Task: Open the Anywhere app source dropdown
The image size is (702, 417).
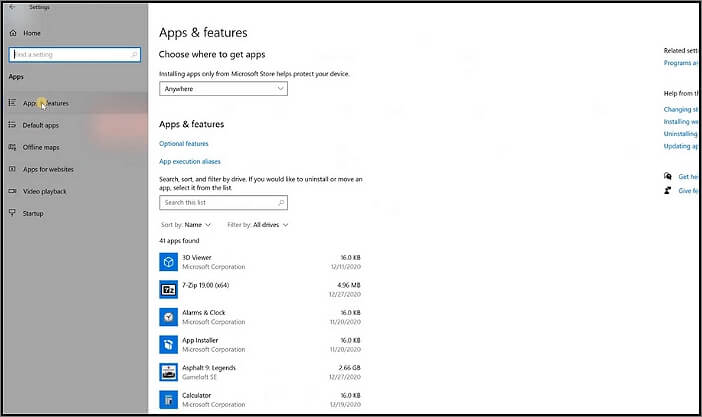Action: pyautogui.click(x=223, y=89)
